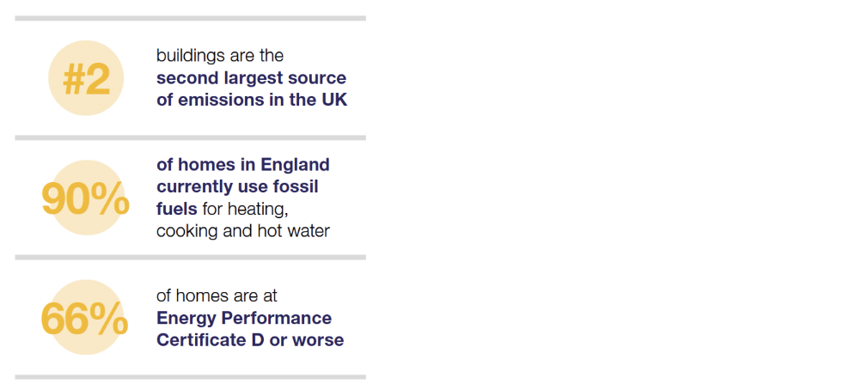This screenshot has width=868, height=390.
Task: Click the word 'fuels' in bold
Action: (x=177, y=209)
